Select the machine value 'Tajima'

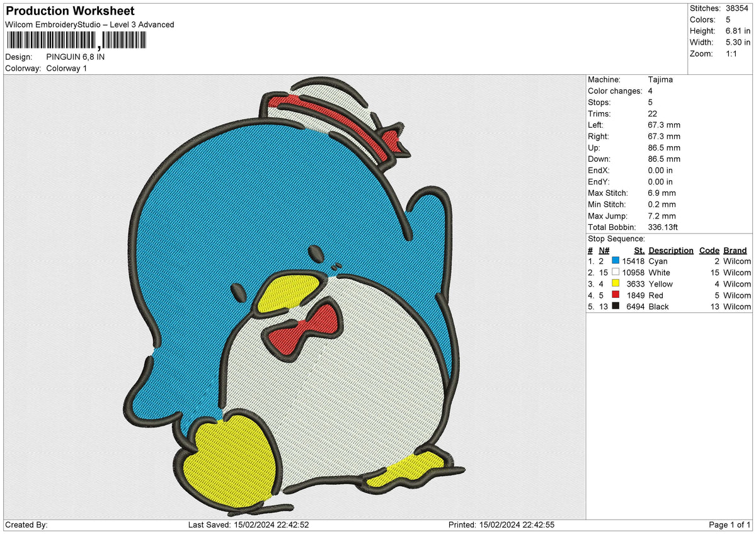pyautogui.click(x=660, y=79)
